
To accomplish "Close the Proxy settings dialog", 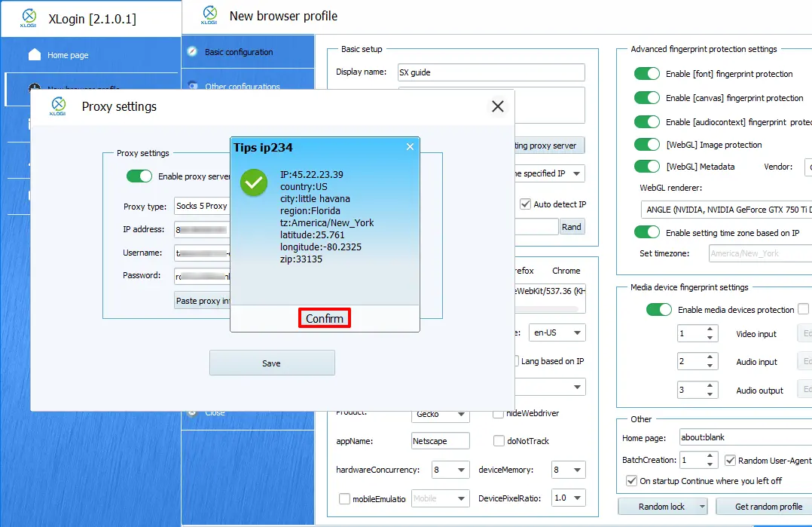I will click(497, 107).
